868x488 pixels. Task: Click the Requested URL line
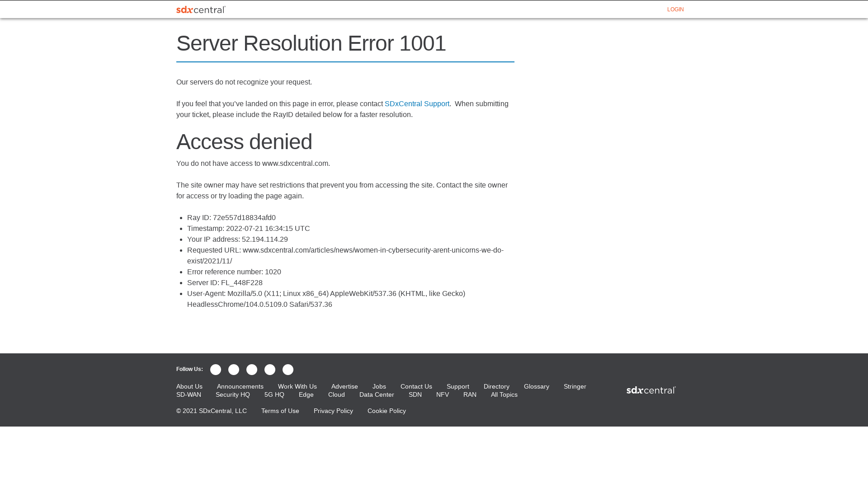pyautogui.click(x=345, y=256)
